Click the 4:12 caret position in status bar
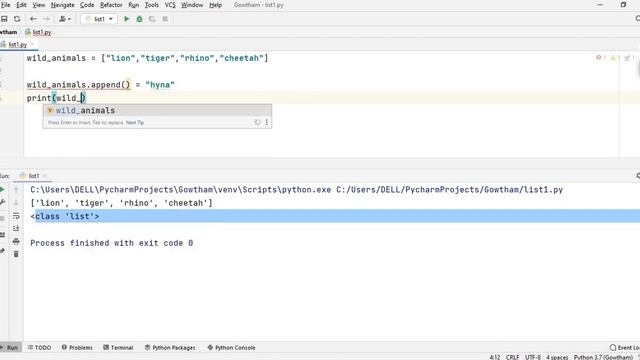 coord(495,357)
